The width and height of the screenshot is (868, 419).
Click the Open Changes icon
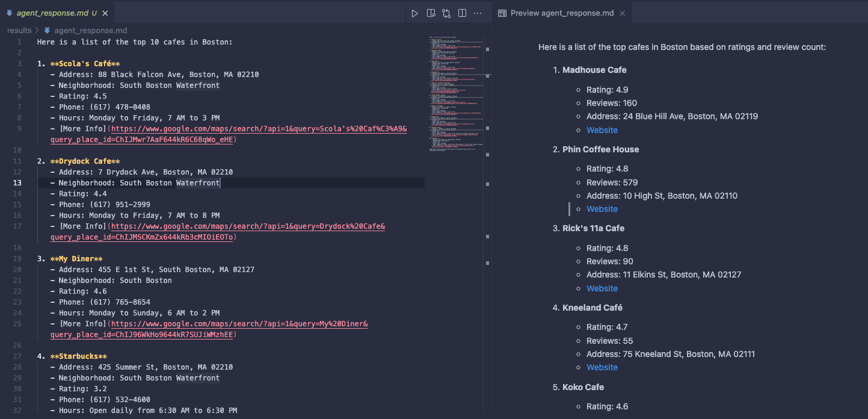(x=446, y=13)
